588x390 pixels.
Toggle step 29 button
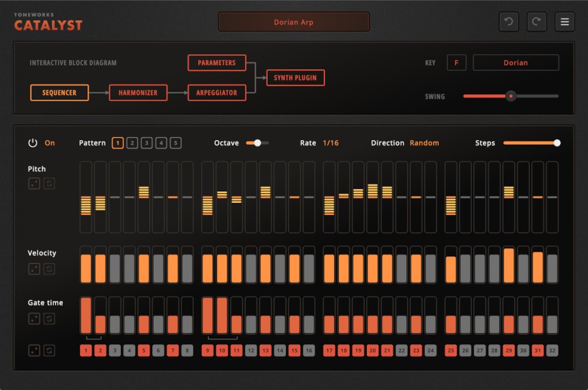(x=509, y=351)
